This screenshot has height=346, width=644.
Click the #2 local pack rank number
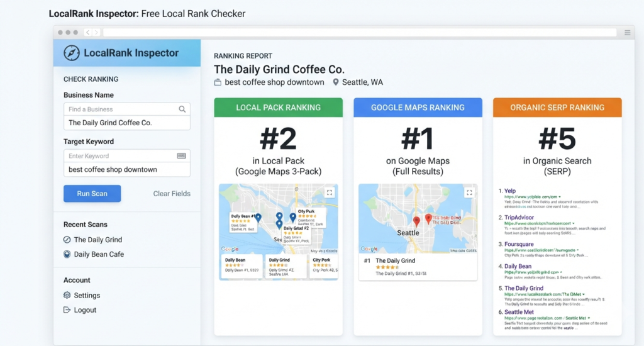[x=278, y=139]
